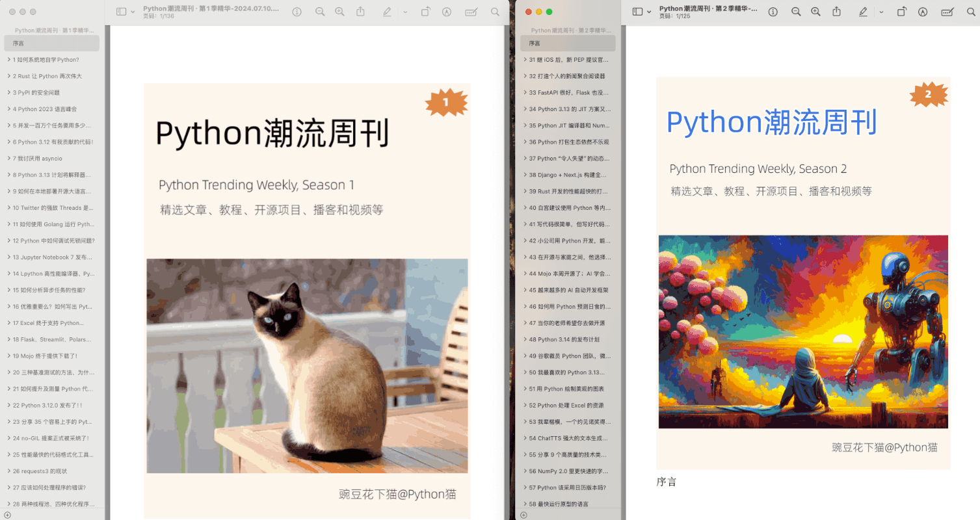
Task: Select "序言" in the Season 2 sidebar
Action: [535, 44]
